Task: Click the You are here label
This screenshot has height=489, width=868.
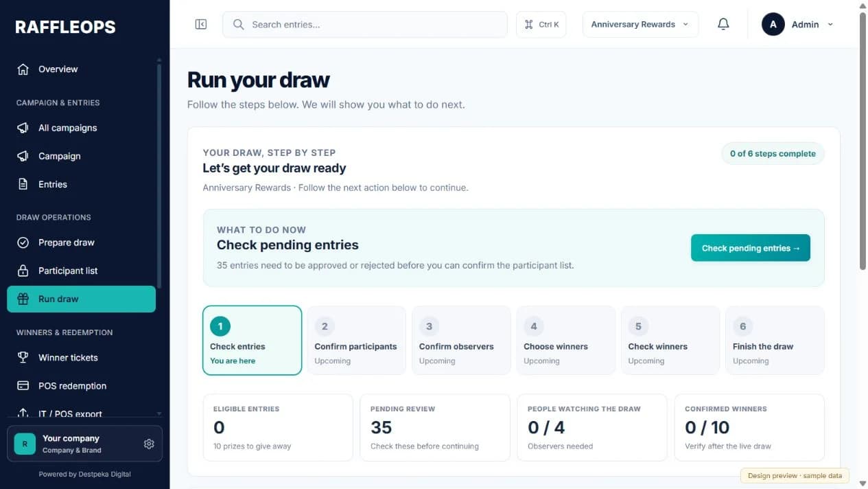Action: point(233,361)
